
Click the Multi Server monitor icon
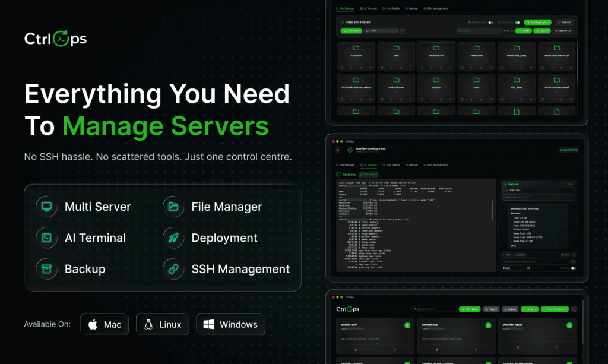pos(46,207)
